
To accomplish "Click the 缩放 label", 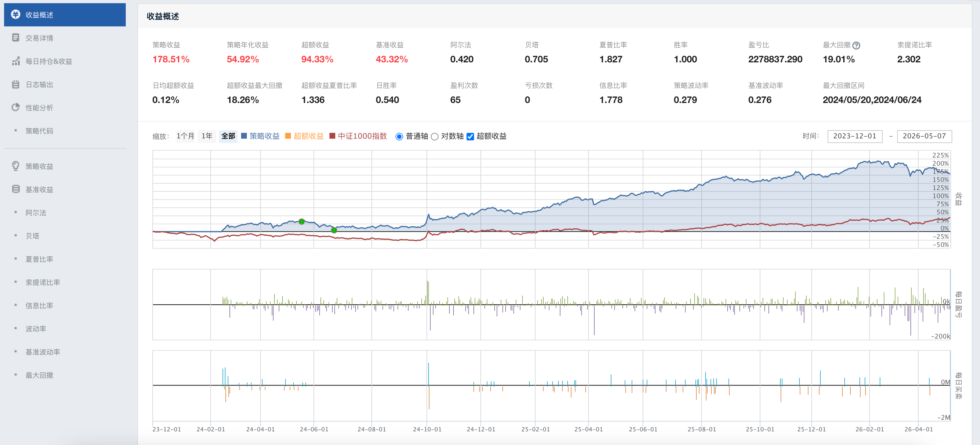I will (161, 136).
